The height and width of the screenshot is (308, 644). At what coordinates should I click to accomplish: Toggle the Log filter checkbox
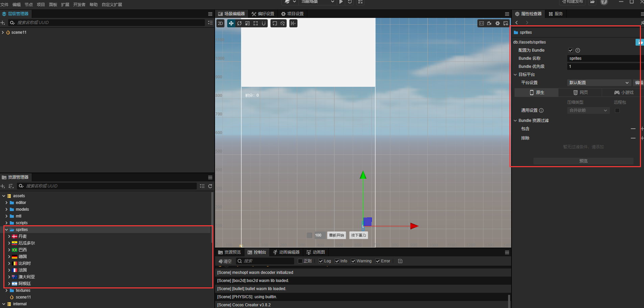point(321,261)
